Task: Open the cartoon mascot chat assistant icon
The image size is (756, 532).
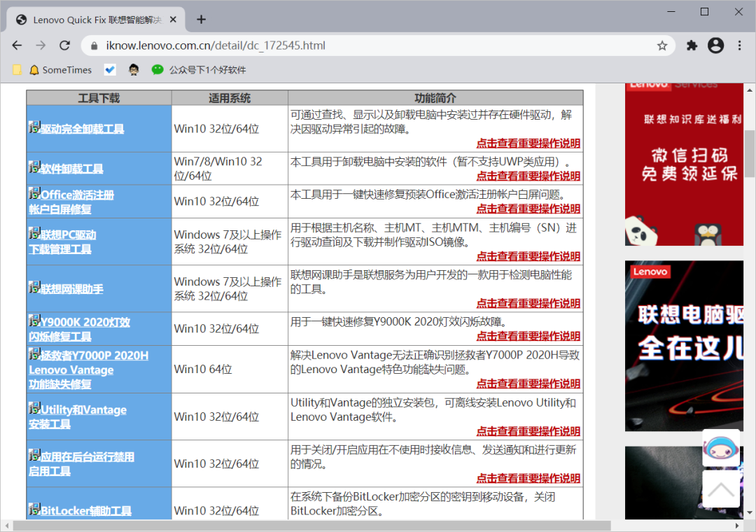Action: tap(720, 448)
